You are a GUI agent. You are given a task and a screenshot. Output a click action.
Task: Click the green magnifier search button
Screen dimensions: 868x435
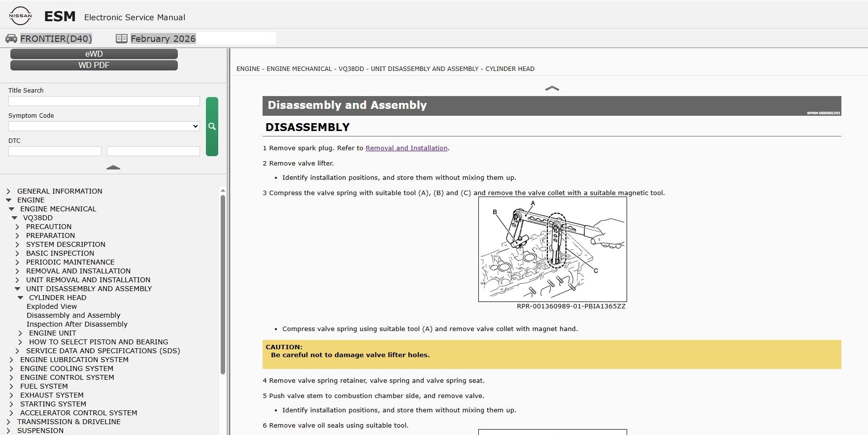(212, 127)
